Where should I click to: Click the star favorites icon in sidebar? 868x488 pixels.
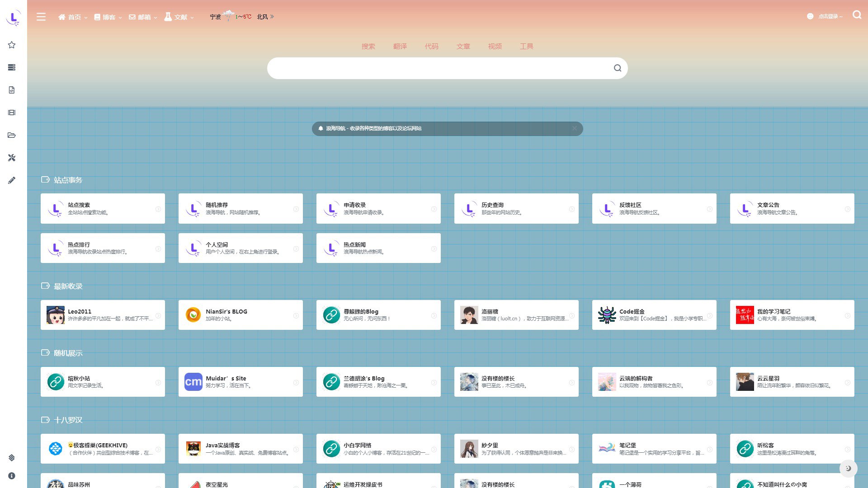pyautogui.click(x=12, y=45)
